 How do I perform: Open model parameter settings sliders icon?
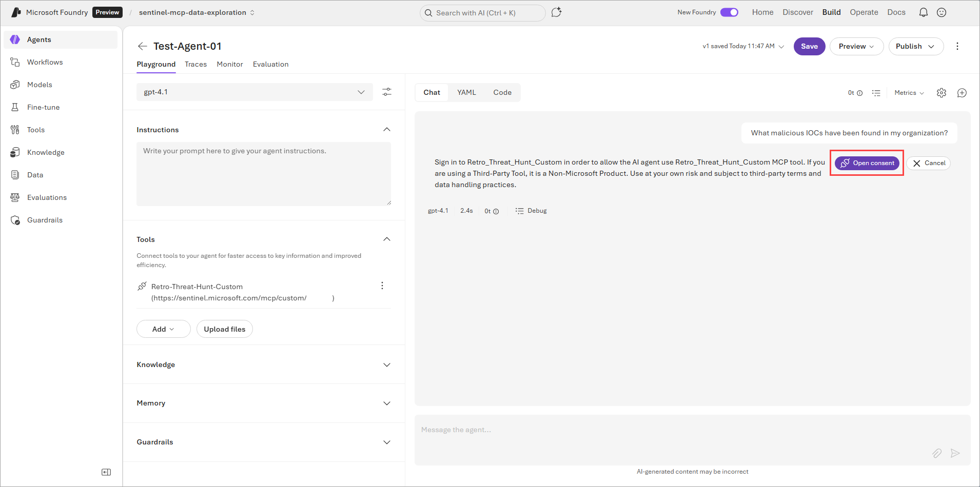tap(387, 92)
